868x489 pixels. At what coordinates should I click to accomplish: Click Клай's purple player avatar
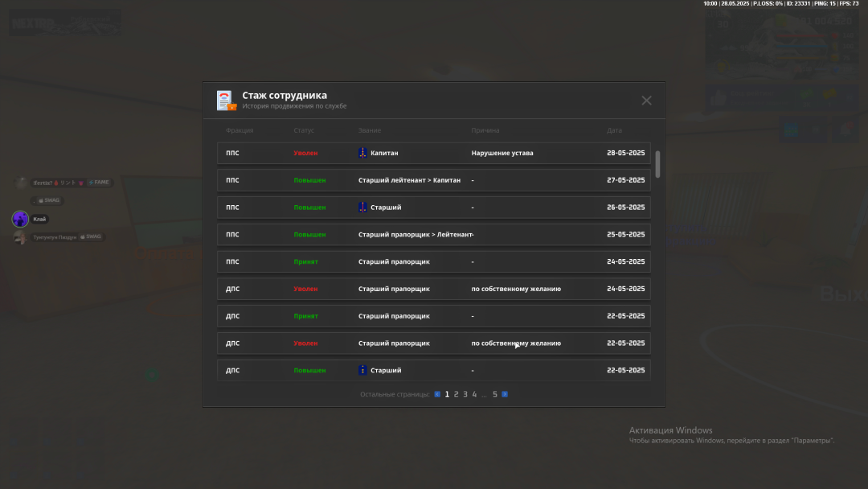click(x=20, y=220)
